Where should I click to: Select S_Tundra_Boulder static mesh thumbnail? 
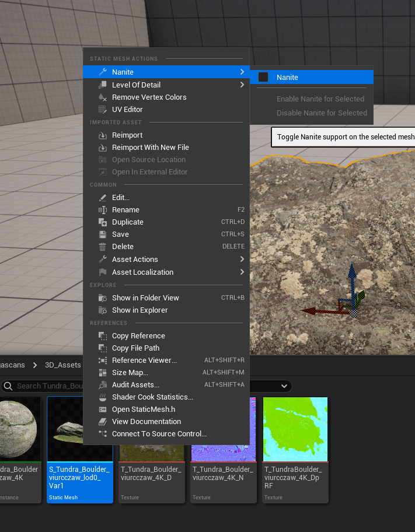pyautogui.click(x=65, y=429)
